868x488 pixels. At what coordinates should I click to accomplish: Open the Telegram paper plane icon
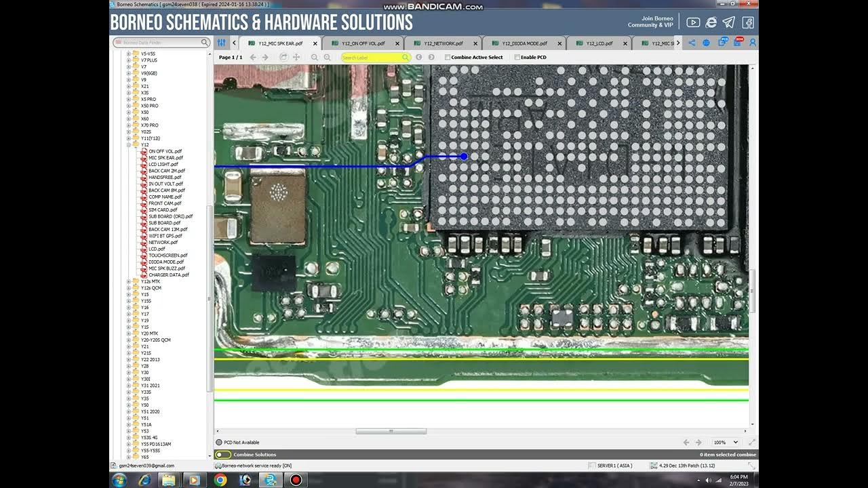[729, 22]
